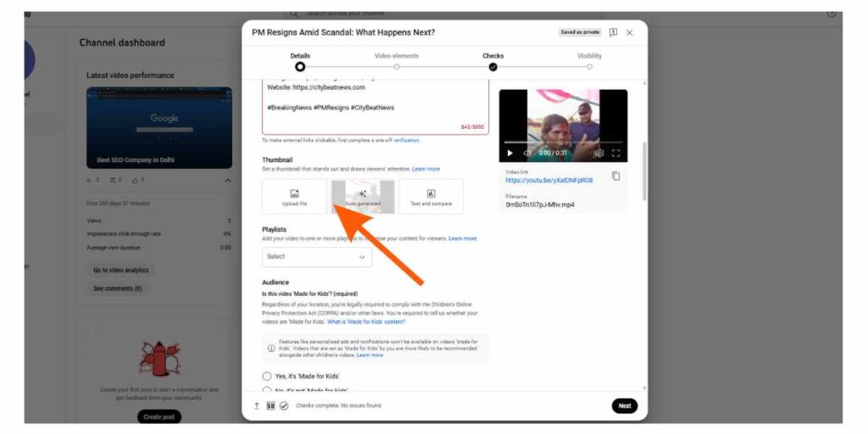The image size is (868, 434).
Task: Click the Audience section heading
Action: coord(275,282)
